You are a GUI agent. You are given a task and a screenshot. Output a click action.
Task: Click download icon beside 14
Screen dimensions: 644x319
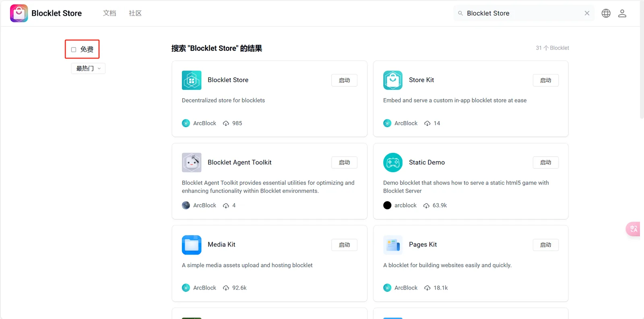[427, 123]
